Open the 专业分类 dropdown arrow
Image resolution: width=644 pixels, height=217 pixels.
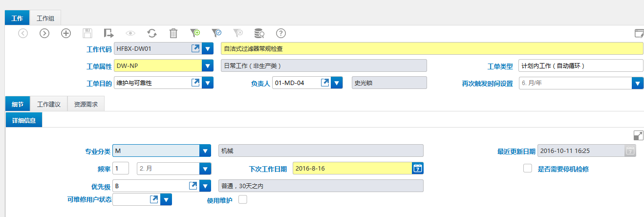(205, 151)
